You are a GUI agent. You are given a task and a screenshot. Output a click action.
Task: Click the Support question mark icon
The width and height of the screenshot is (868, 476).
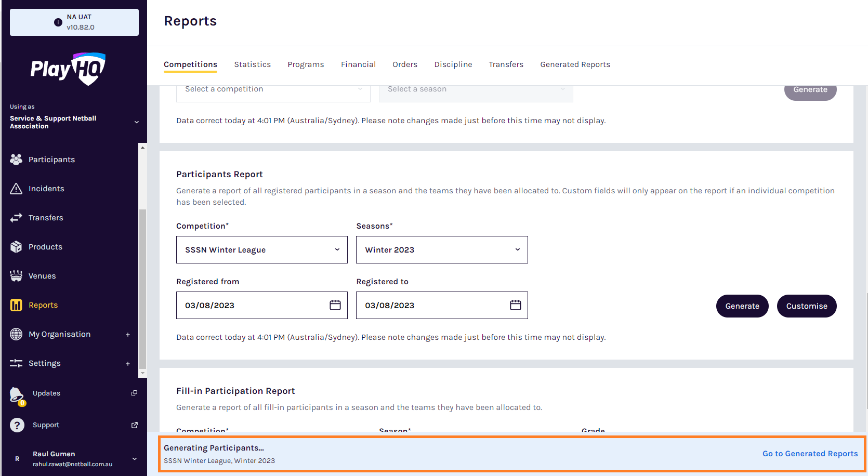(x=17, y=425)
